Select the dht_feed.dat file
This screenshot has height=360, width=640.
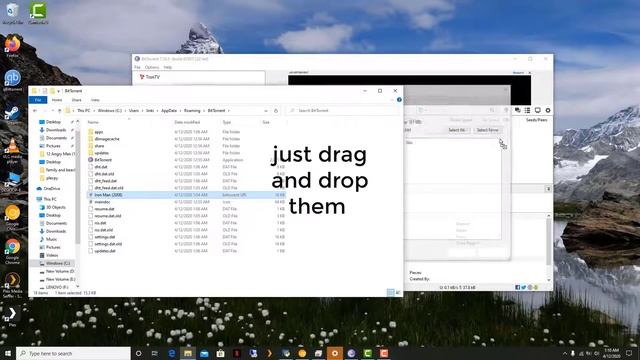pos(105,181)
